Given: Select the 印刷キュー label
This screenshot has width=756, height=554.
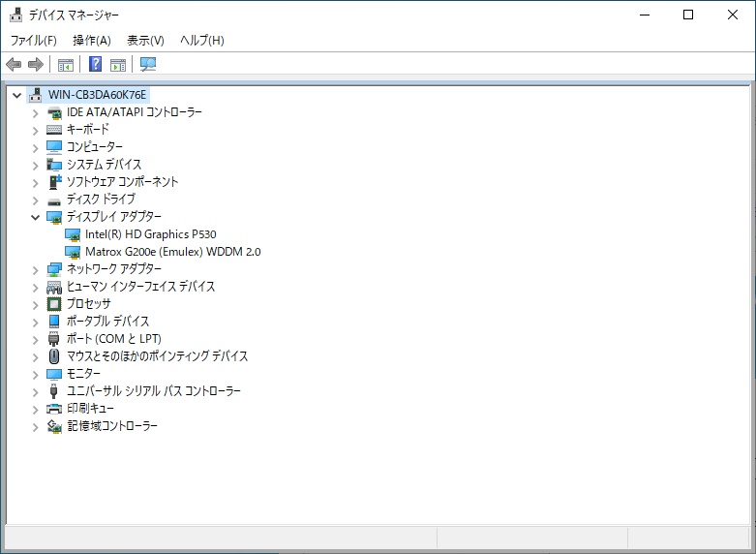Looking at the screenshot, I should click(x=90, y=409).
